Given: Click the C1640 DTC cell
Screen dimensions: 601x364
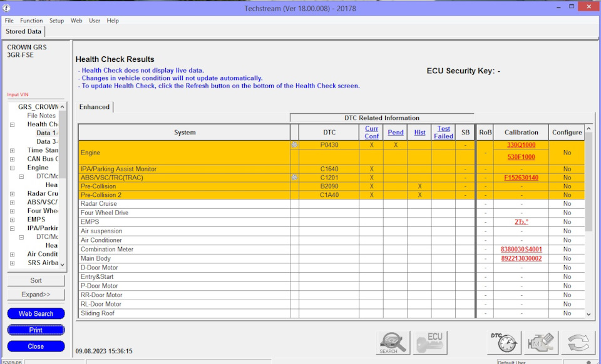Looking at the screenshot, I should (329, 169).
